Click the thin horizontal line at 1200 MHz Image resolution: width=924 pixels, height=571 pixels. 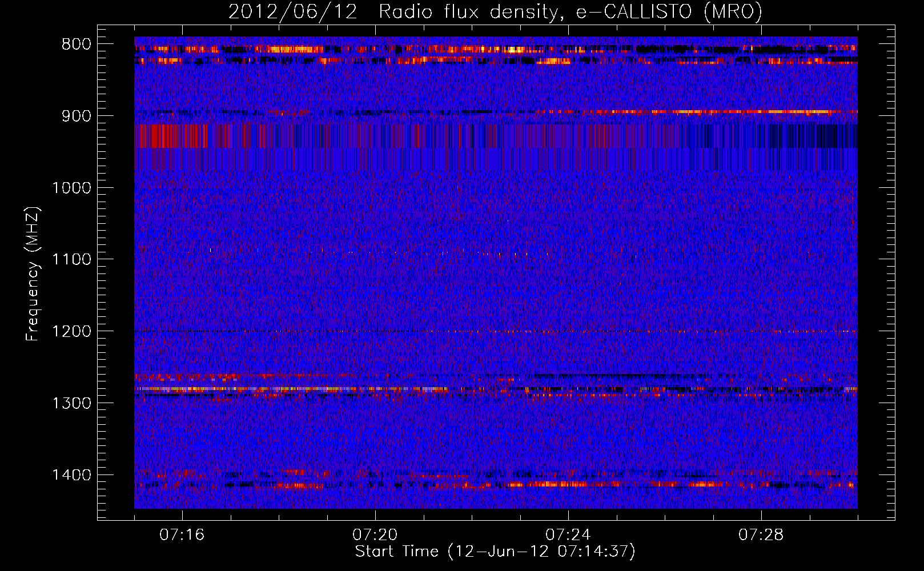496,331
